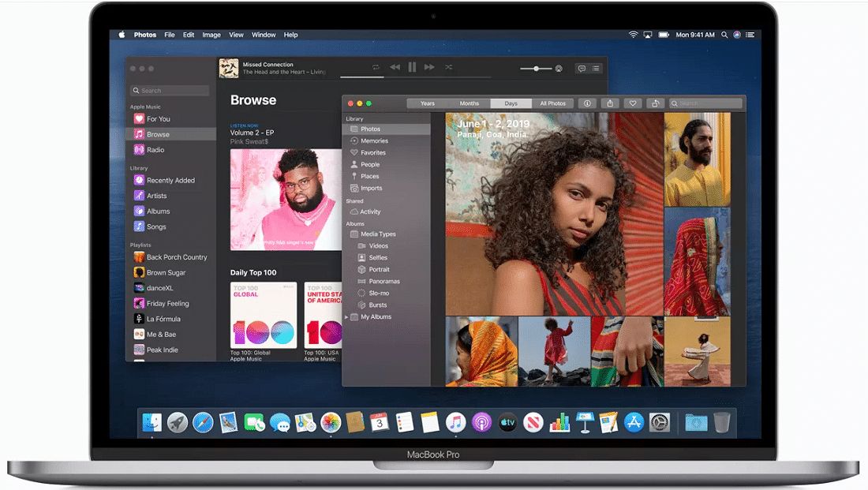Open the Edit menu
868x490 pixels.
point(189,35)
